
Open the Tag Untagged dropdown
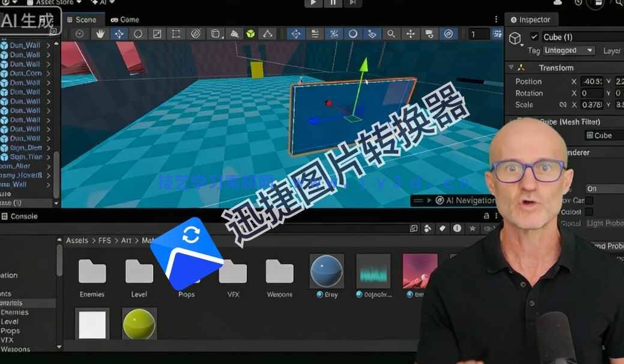pyautogui.click(x=569, y=50)
